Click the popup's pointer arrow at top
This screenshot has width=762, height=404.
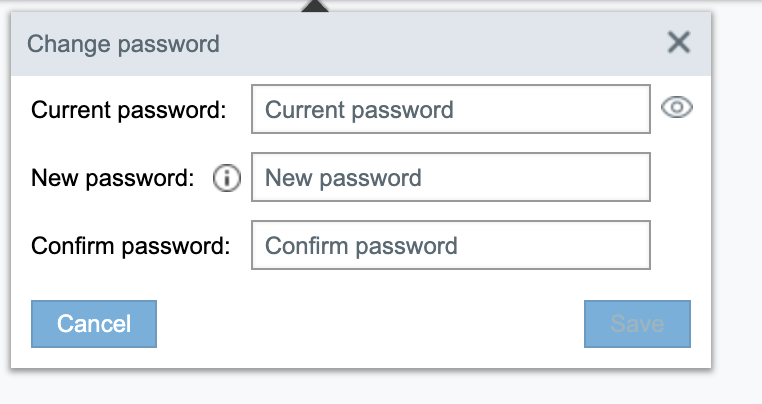pos(314,6)
